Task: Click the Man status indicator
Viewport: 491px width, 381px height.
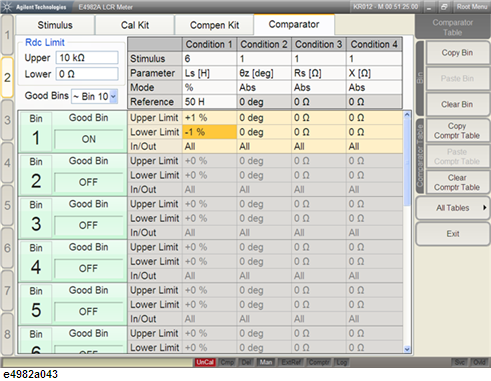Action: tap(266, 362)
